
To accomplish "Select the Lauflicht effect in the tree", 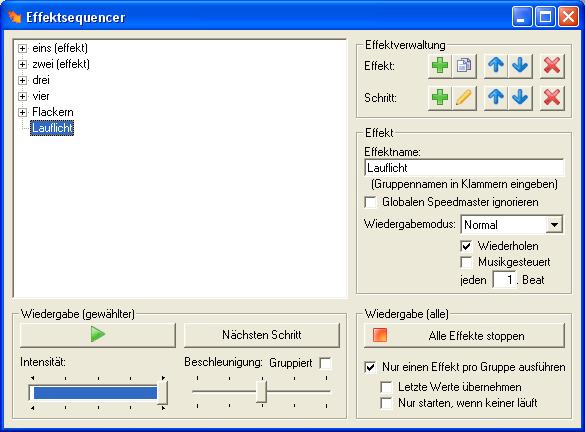I will 52,128.
